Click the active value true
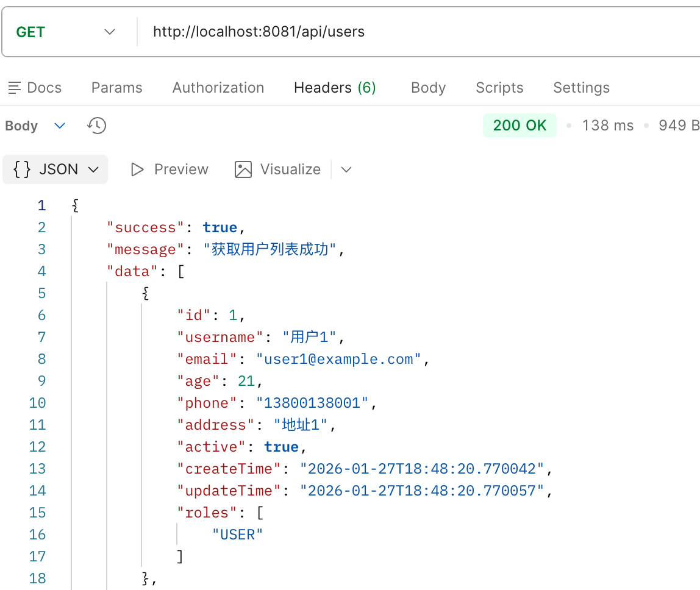 pos(281,447)
